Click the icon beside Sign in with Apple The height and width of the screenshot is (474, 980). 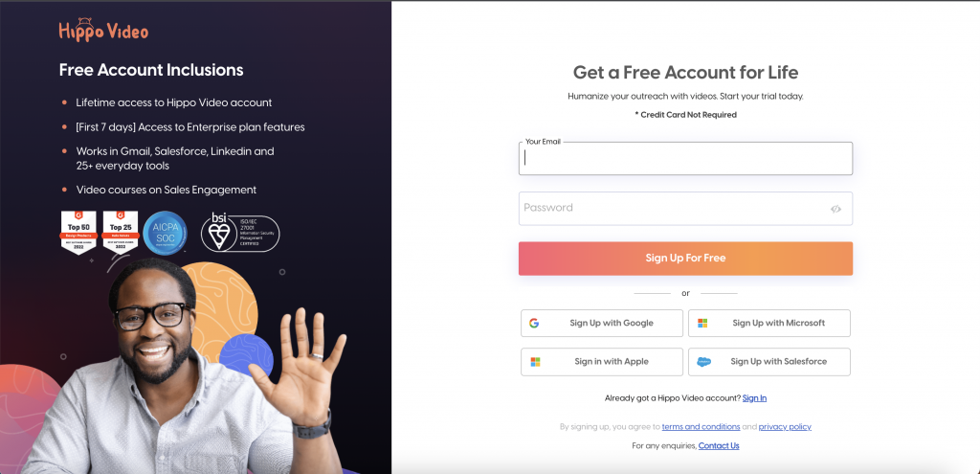click(535, 362)
